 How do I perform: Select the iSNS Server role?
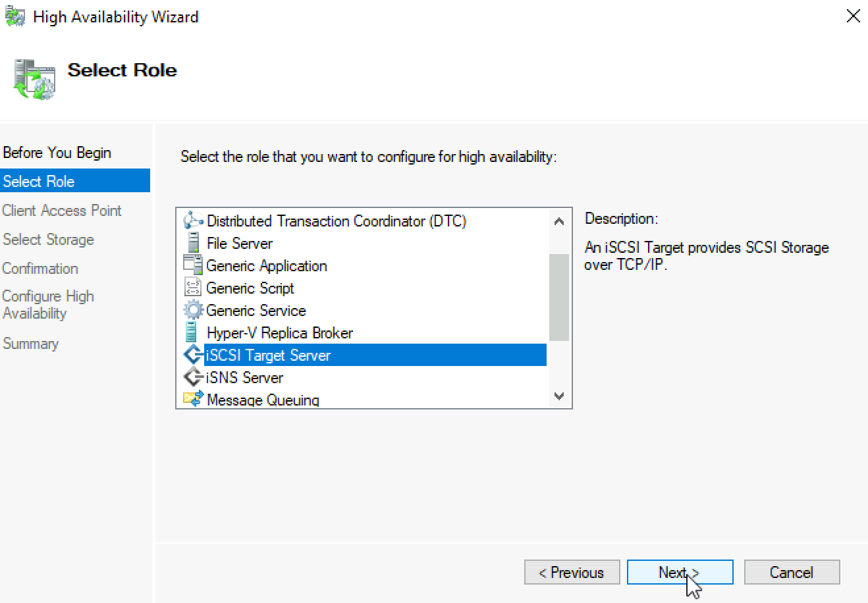pyautogui.click(x=244, y=377)
